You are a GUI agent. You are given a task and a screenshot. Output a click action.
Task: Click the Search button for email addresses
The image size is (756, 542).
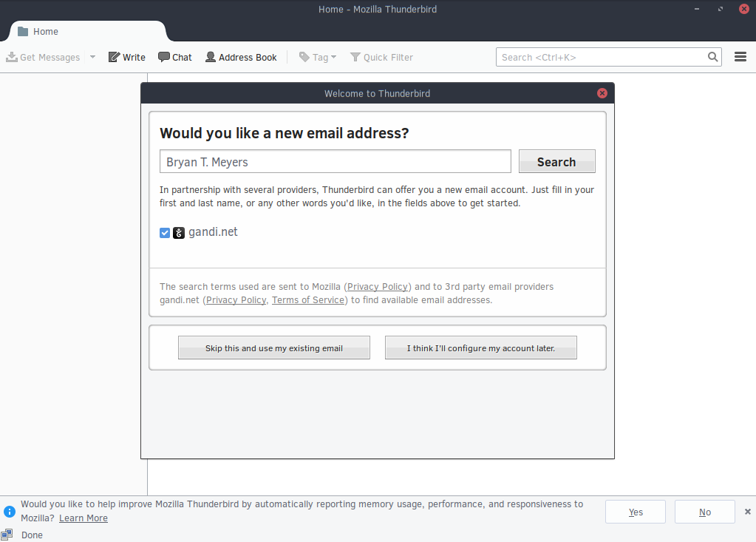557,161
